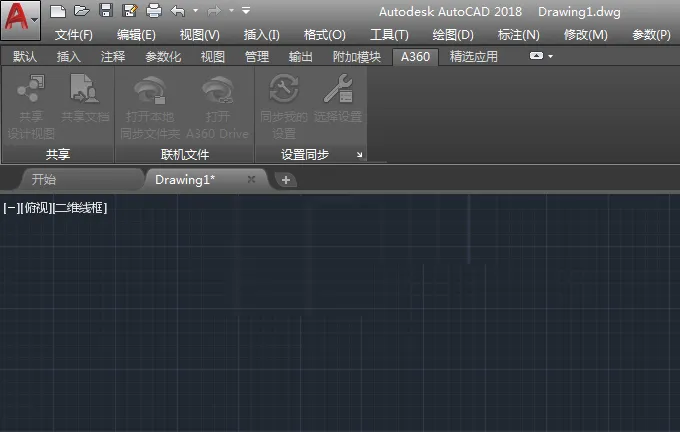Open the 编辑(E) menu
Viewport: 680px width, 432px height.
tap(136, 35)
